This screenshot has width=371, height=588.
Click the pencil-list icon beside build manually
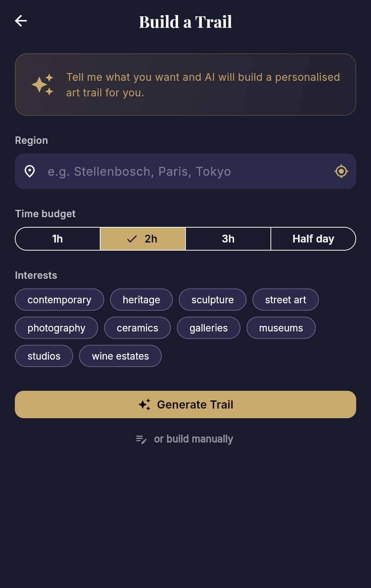click(141, 439)
